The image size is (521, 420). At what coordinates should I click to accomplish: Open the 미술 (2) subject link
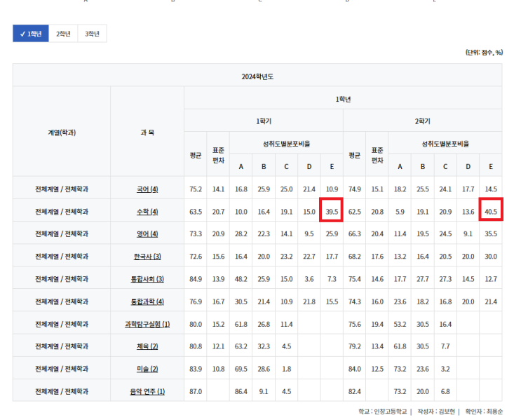click(147, 369)
